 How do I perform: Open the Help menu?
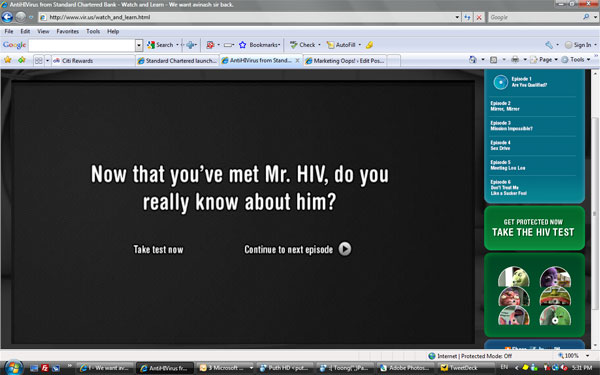(x=113, y=31)
